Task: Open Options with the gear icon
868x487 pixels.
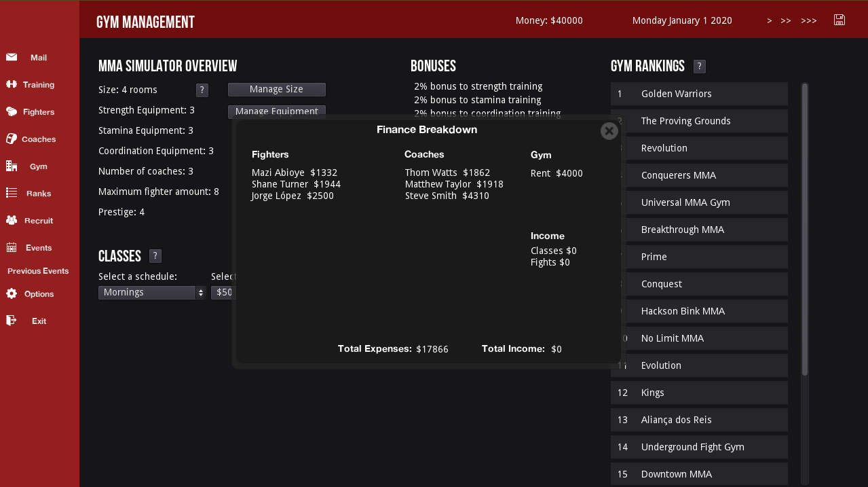Action: tap(12, 294)
